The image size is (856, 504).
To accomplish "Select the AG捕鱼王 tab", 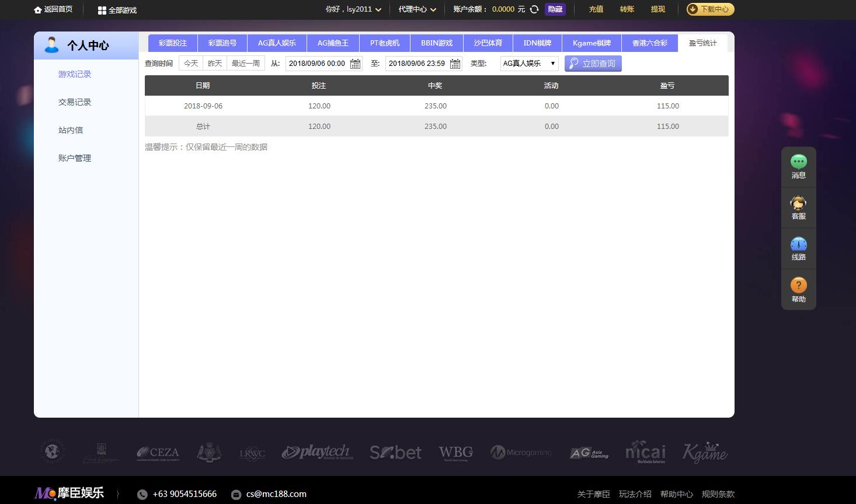I will click(332, 43).
